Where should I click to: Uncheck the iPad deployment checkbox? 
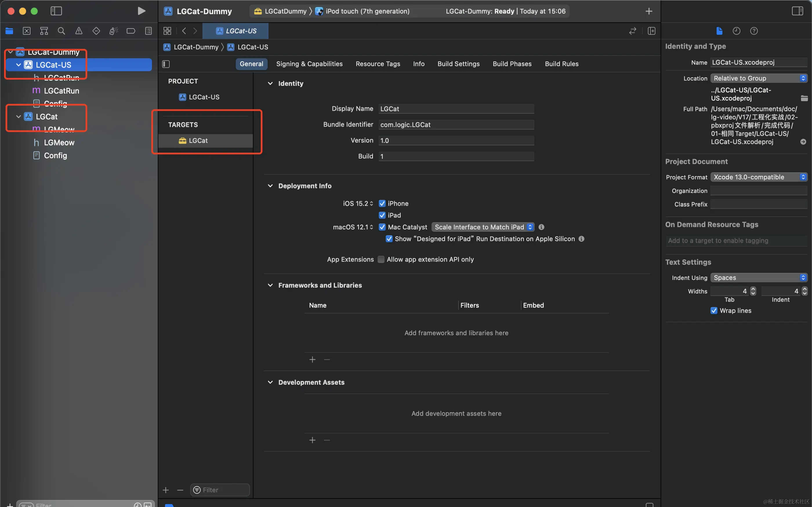[382, 215]
